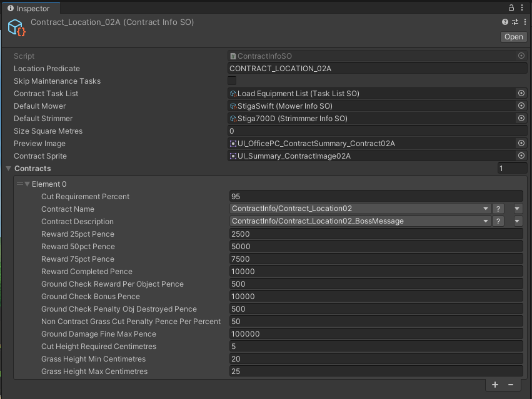Click the object picker for Default Mower
This screenshot has height=399, width=532.
click(x=521, y=106)
